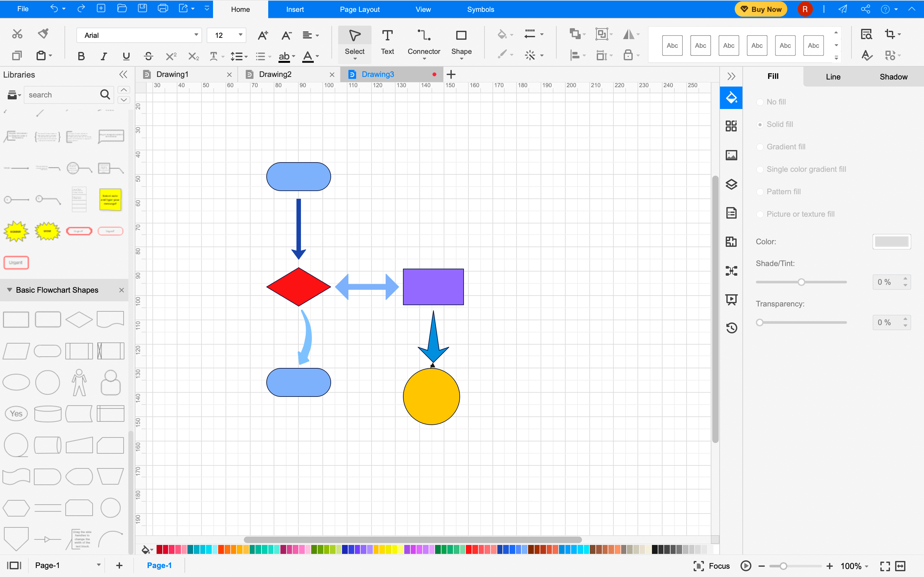Select the Text tool
The width and height of the screenshot is (924, 577).
(x=387, y=43)
